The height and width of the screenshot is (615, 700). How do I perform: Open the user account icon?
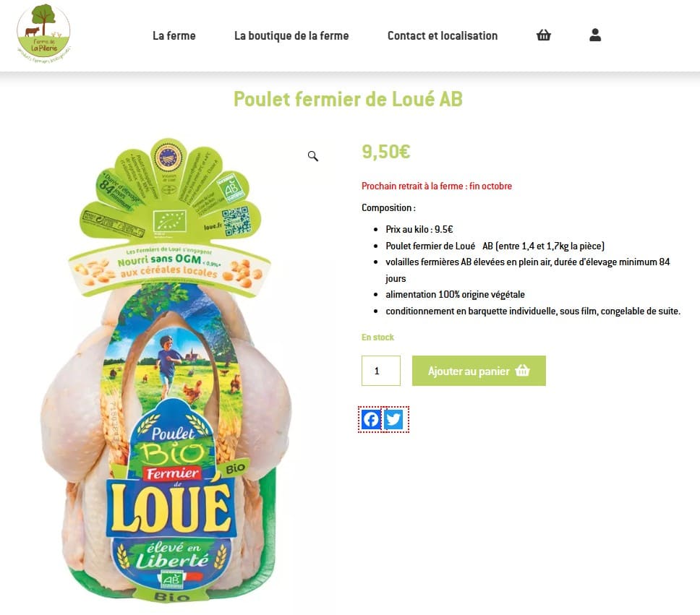pos(594,35)
